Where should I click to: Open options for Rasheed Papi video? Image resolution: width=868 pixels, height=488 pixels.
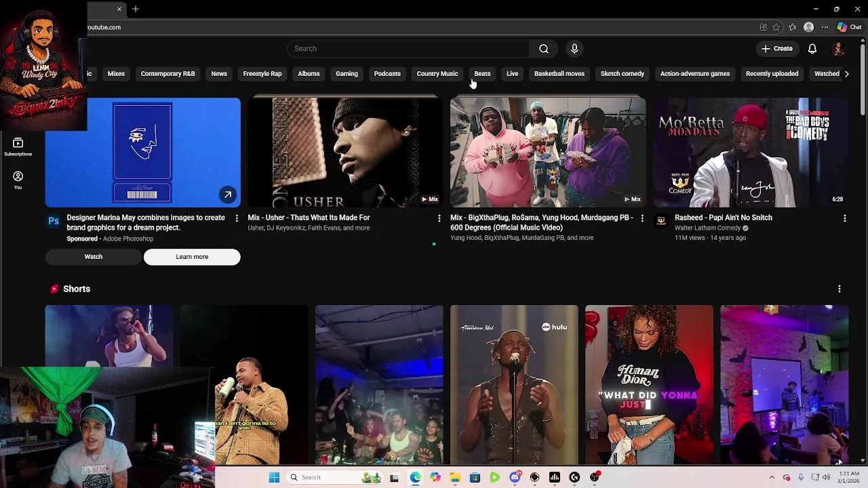coord(844,218)
